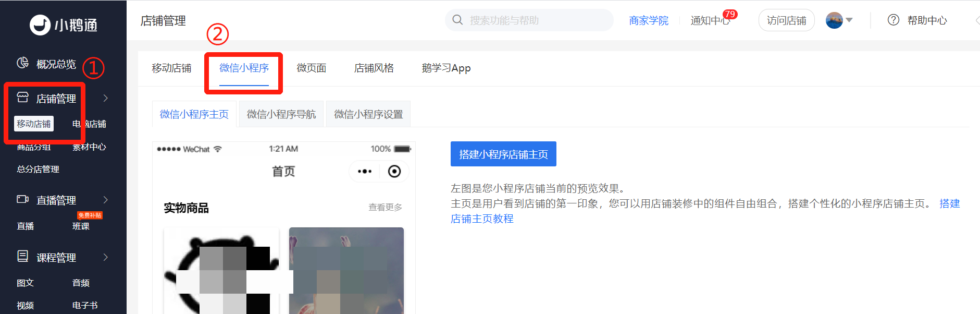Open 移动店铺 in the sidebar
Screen dimensions: 980x314
pyautogui.click(x=34, y=124)
